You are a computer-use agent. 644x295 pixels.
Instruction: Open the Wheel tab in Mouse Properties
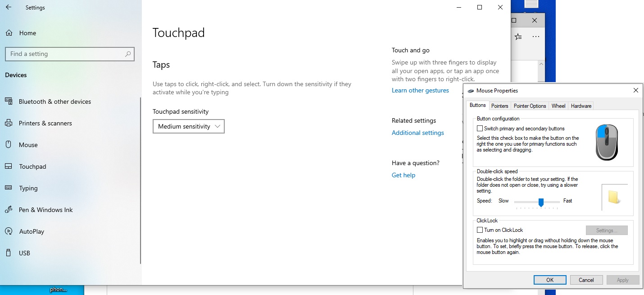[x=558, y=106]
